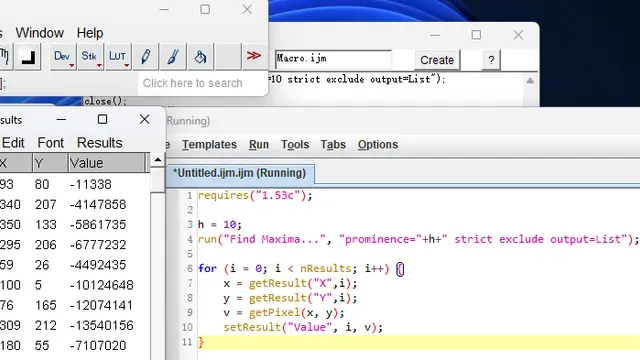Open the Tabs menu in script editor
This screenshot has height=360, width=640.
click(x=333, y=144)
